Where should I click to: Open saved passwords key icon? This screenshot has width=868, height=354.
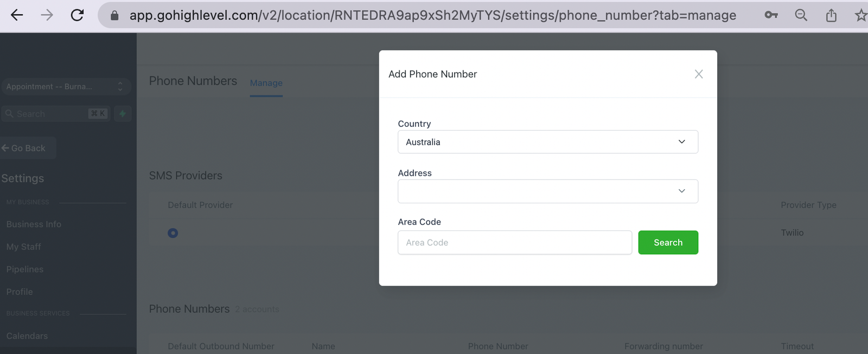pyautogui.click(x=771, y=15)
